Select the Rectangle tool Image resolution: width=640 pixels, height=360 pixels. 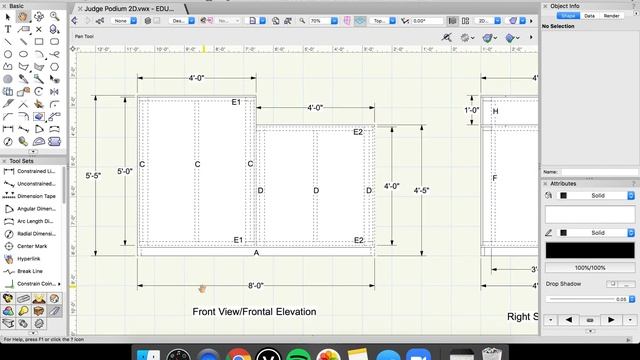coord(39,42)
